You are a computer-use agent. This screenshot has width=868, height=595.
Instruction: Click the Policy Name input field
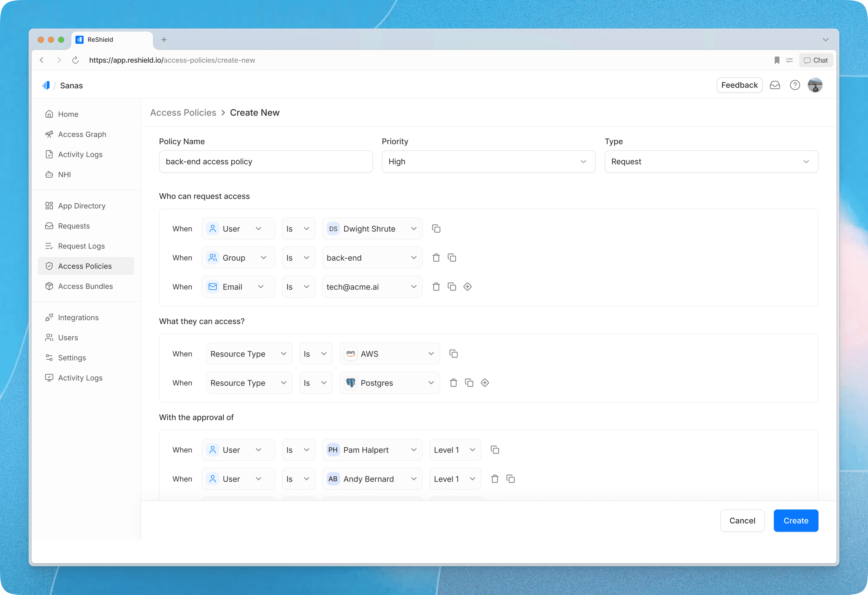(266, 162)
